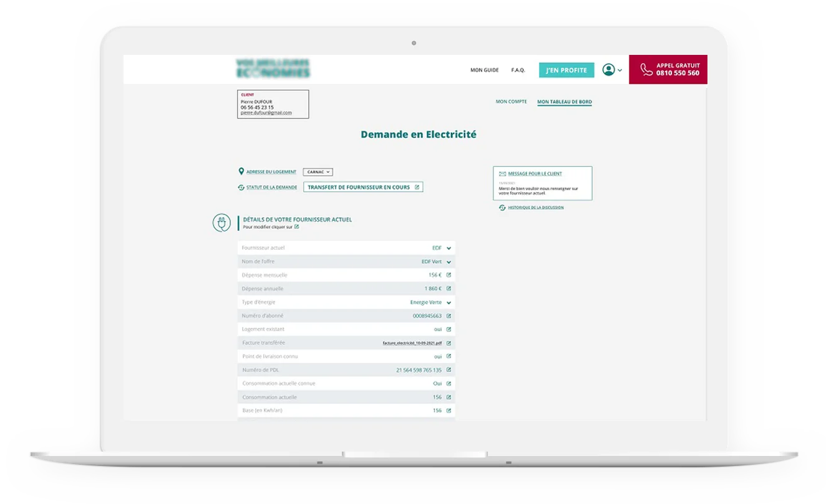Click the edit icon after 'Pour modifier cliquer sur'
The width and height of the screenshot is (826, 504).
coord(297,227)
